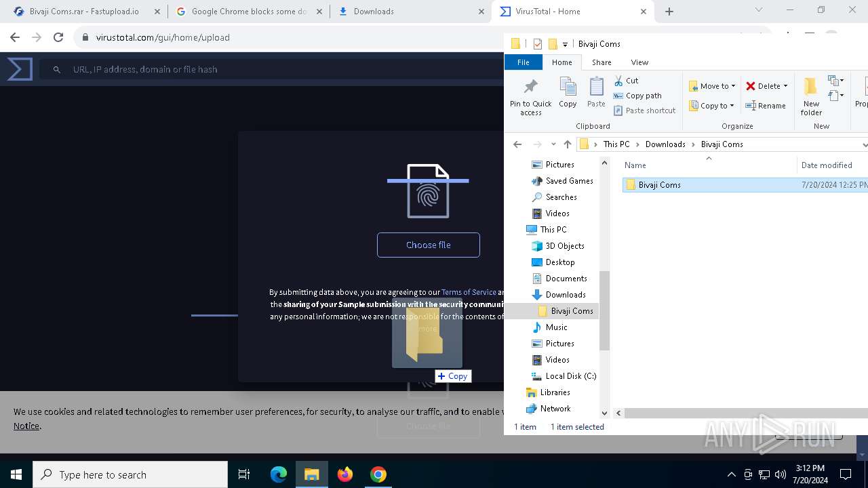Screen dimensions: 868x488
Task: Click the Choose file button
Action: coord(429,245)
